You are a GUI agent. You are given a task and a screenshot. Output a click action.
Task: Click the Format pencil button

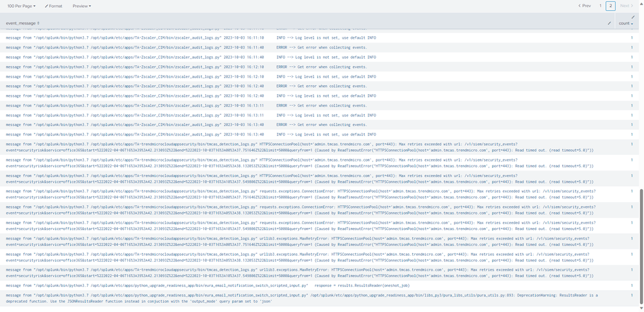coord(54,6)
